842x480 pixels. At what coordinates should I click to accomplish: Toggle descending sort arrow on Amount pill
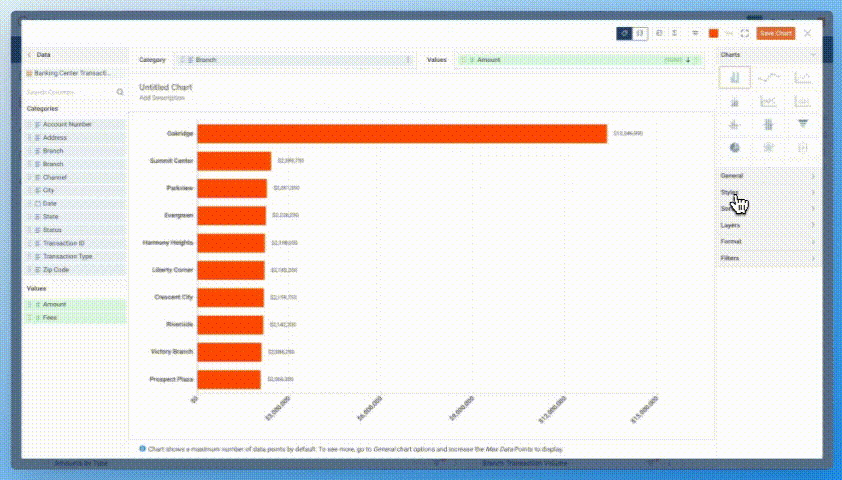[688, 60]
